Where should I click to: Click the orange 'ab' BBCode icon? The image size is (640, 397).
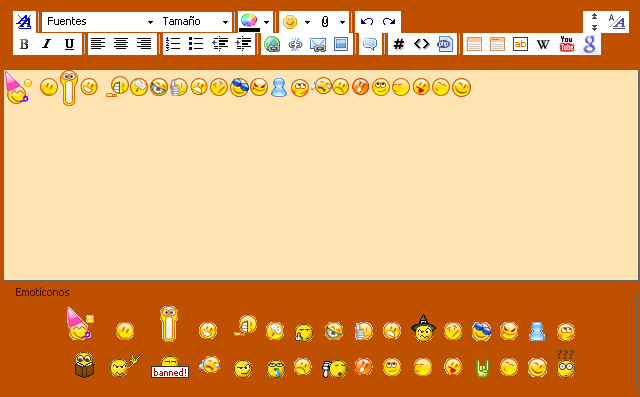coord(520,44)
